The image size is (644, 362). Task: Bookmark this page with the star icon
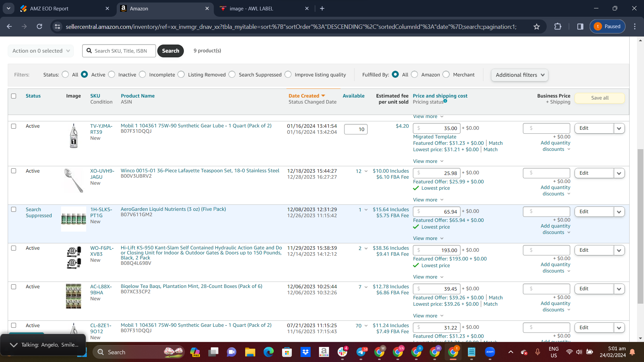pyautogui.click(x=537, y=26)
